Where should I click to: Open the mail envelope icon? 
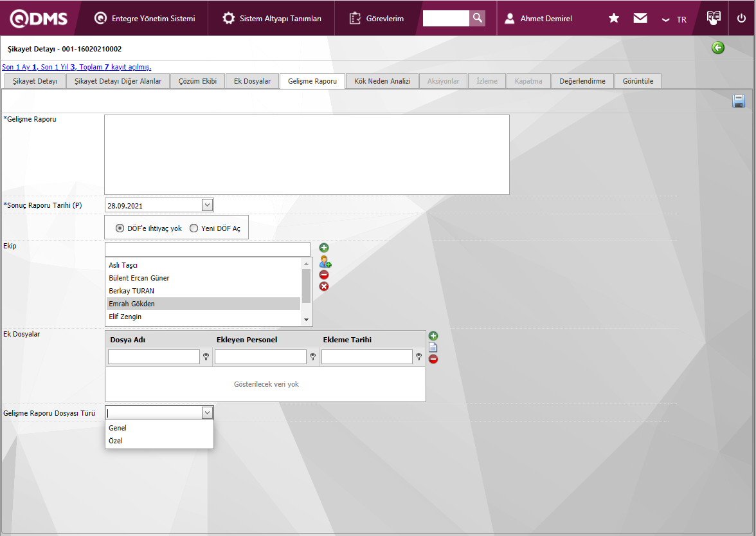tap(640, 18)
